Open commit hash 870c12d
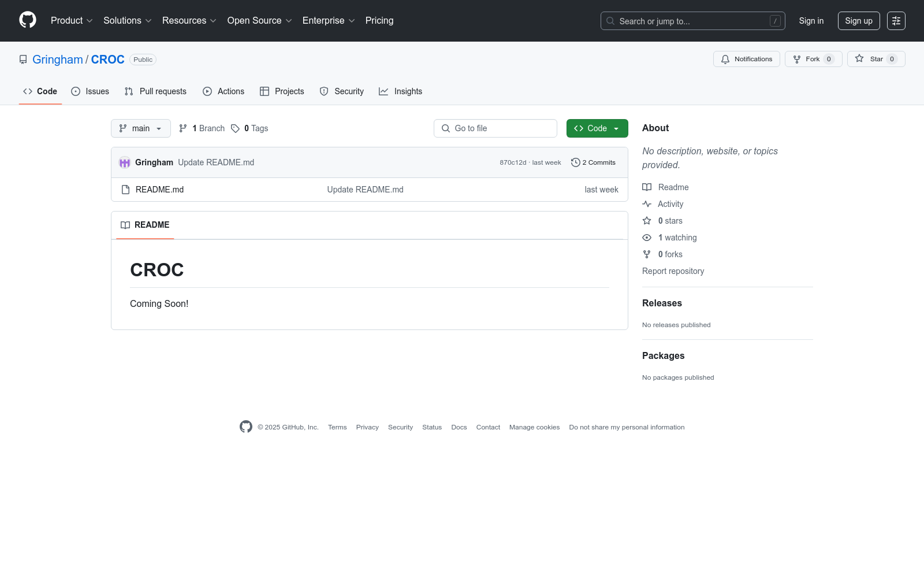 513,162
